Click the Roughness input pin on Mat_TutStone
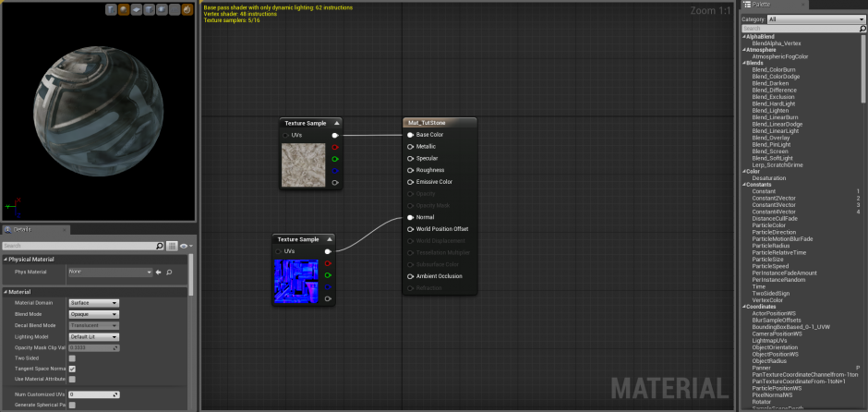Image resolution: width=868 pixels, height=412 pixels. click(x=410, y=170)
